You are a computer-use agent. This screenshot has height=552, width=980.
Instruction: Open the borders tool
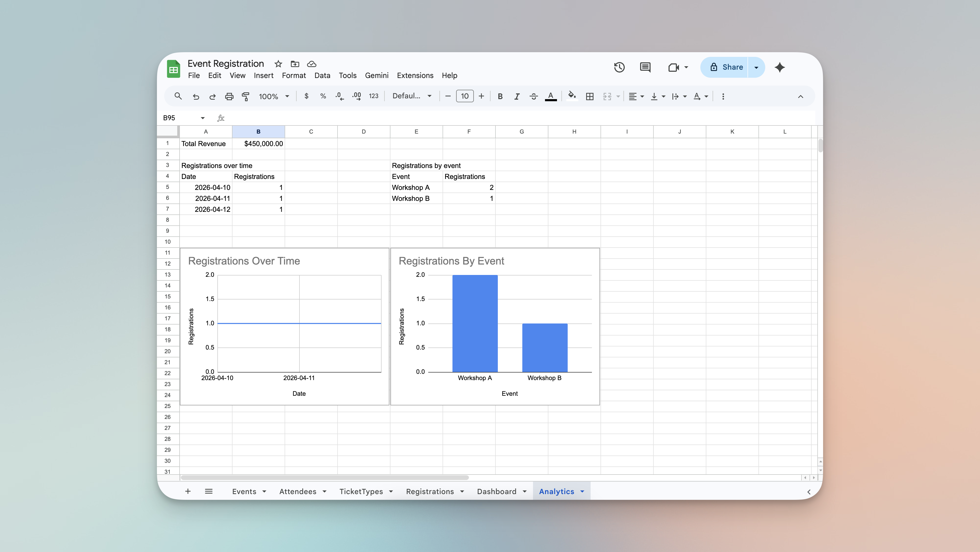[590, 97]
